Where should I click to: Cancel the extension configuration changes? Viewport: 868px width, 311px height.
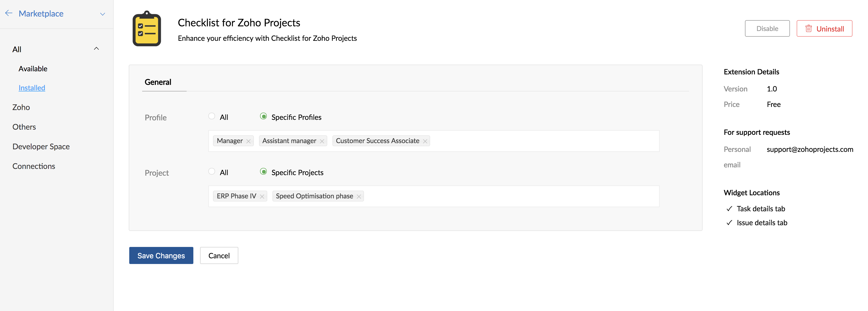(219, 255)
